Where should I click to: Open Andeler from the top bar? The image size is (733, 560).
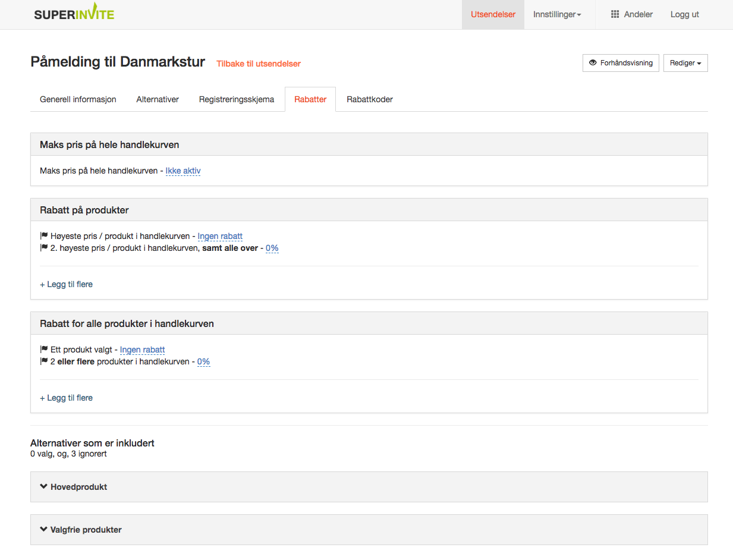click(x=632, y=14)
